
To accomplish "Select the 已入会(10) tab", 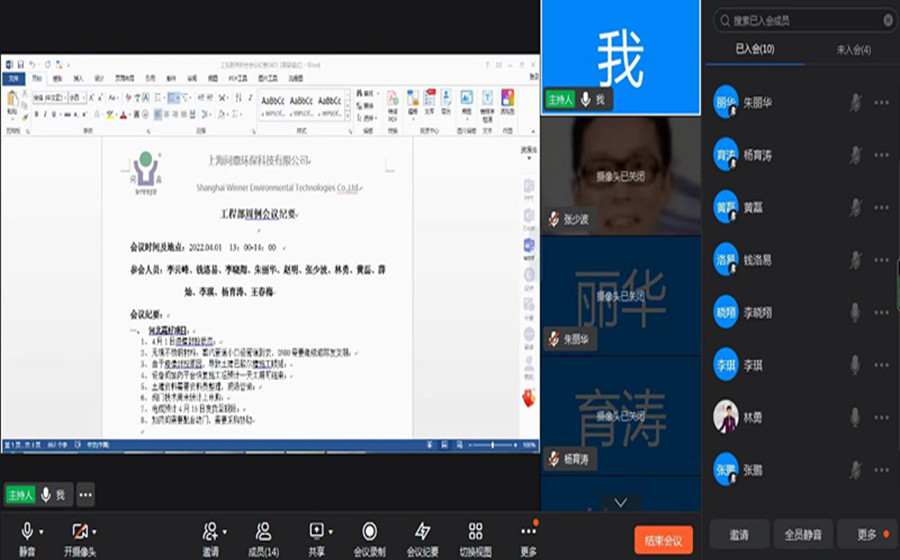I will (755, 49).
